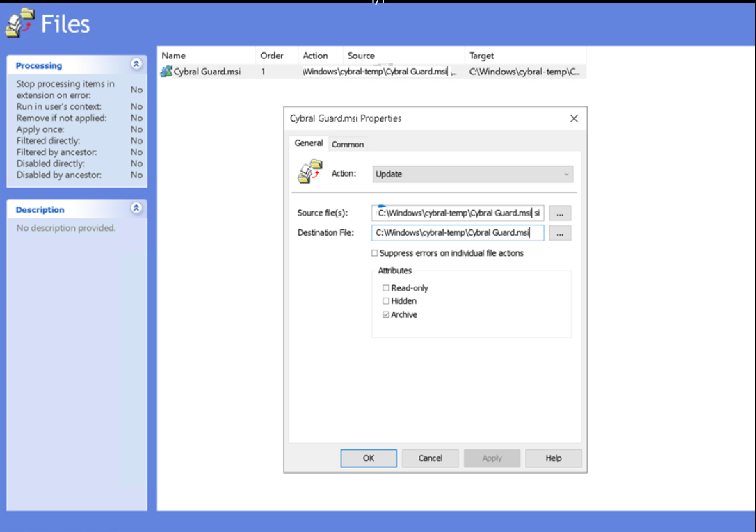Image resolution: width=756 pixels, height=532 pixels.
Task: Select the General tab
Action: tap(308, 143)
